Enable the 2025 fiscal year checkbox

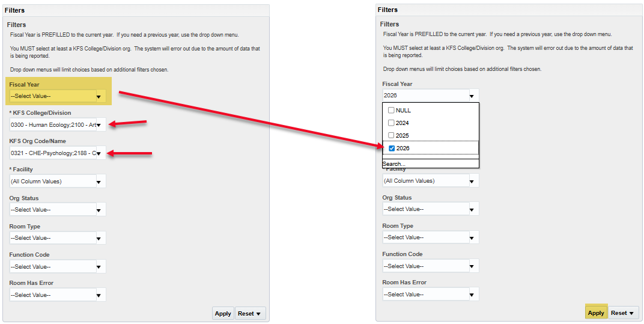click(x=391, y=136)
